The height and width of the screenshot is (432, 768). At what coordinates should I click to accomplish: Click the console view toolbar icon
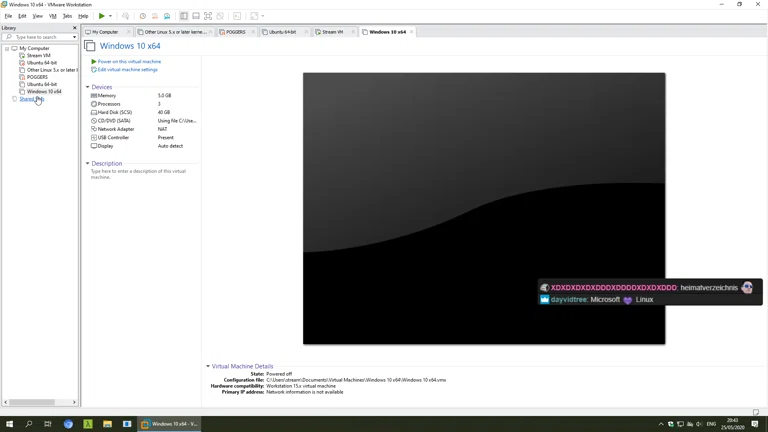(237, 16)
